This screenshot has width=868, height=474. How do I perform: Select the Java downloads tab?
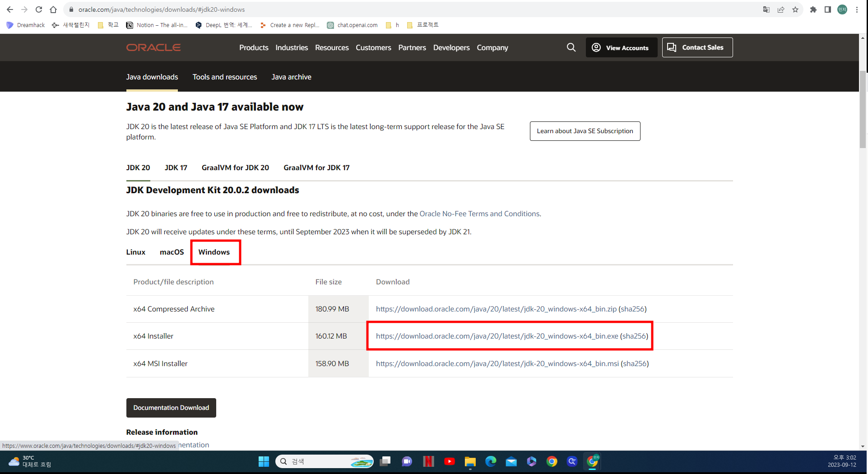pos(152,77)
